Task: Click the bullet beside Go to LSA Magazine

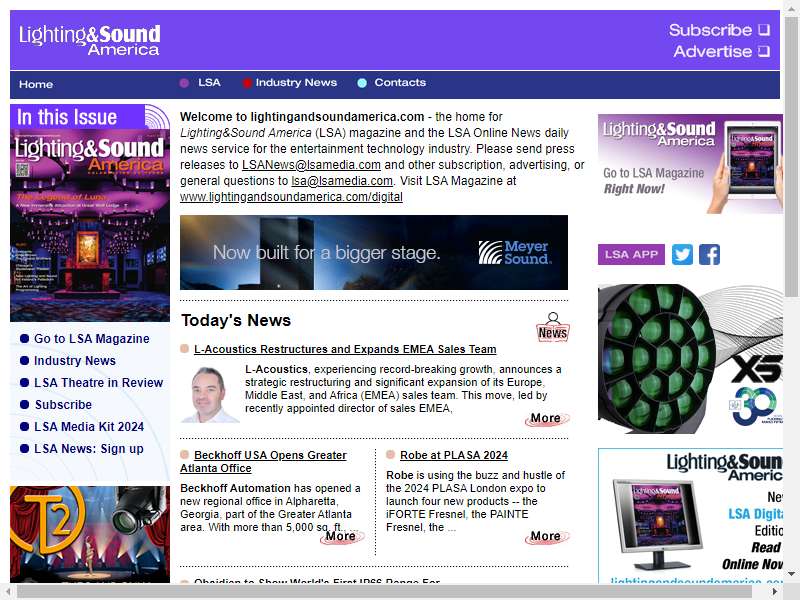Action: [x=24, y=338]
